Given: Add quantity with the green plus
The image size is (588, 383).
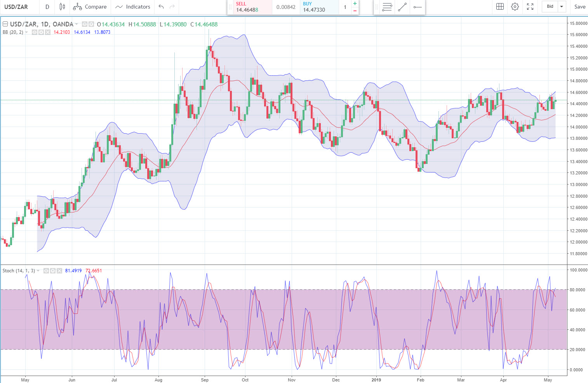Looking at the screenshot, I should pos(355,3).
